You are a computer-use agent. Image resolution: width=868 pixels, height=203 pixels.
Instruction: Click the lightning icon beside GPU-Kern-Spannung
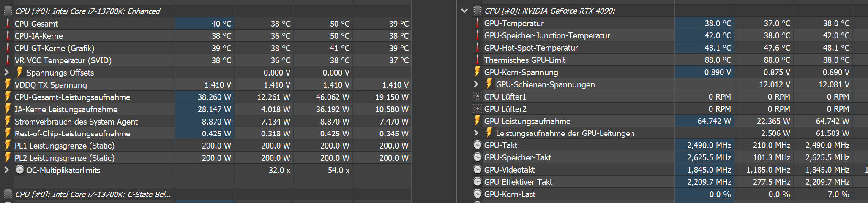coord(478,72)
